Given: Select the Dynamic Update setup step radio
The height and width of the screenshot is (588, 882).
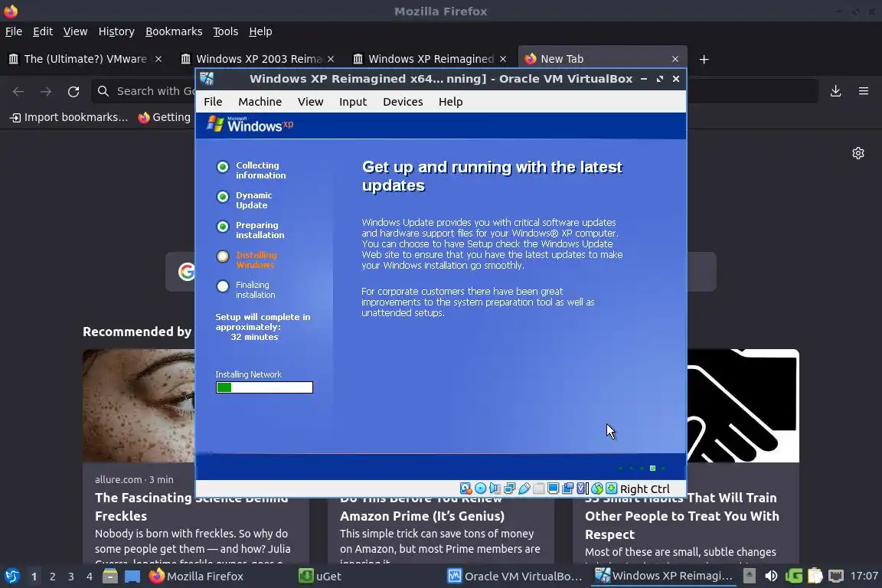Looking at the screenshot, I should [223, 196].
